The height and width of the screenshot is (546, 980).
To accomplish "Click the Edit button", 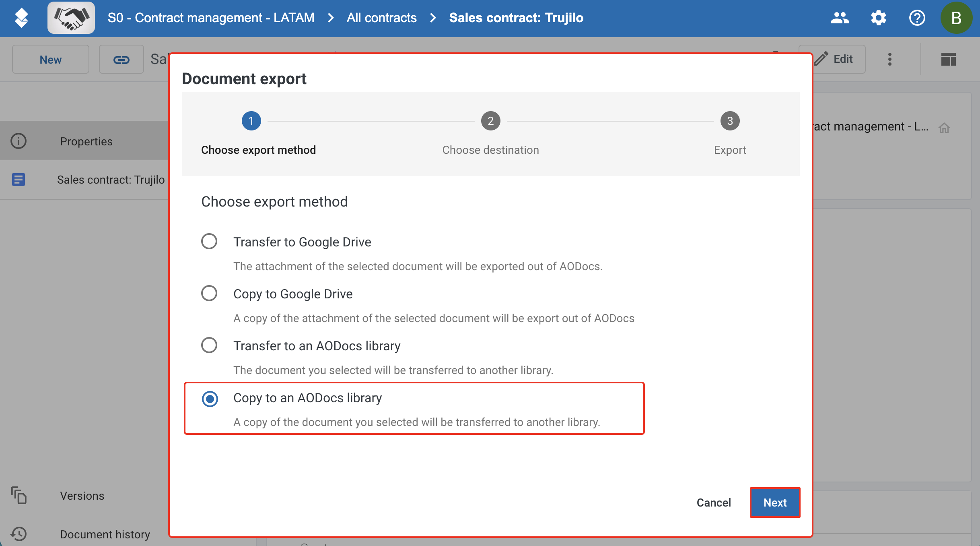I will tap(833, 59).
